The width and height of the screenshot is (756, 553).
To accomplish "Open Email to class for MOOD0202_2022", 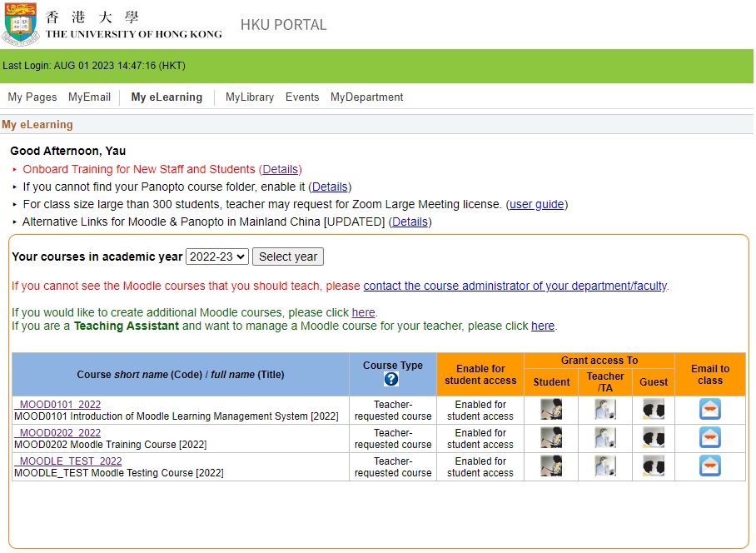I will coord(710,438).
